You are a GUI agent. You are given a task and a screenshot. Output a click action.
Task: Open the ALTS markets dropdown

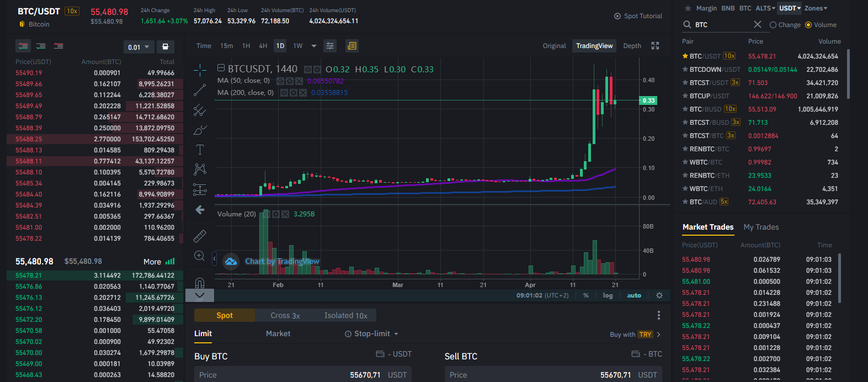[765, 8]
